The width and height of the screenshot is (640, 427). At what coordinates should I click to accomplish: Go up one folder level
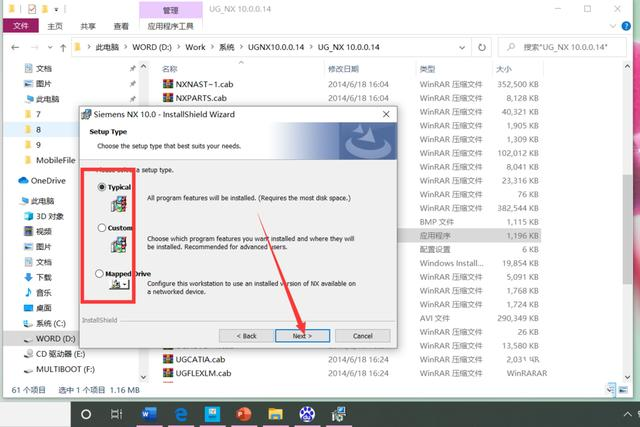(x=63, y=48)
